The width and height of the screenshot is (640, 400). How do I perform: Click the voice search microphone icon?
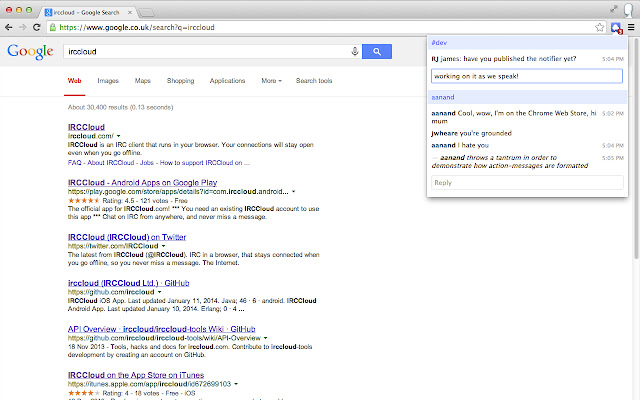[x=355, y=51]
